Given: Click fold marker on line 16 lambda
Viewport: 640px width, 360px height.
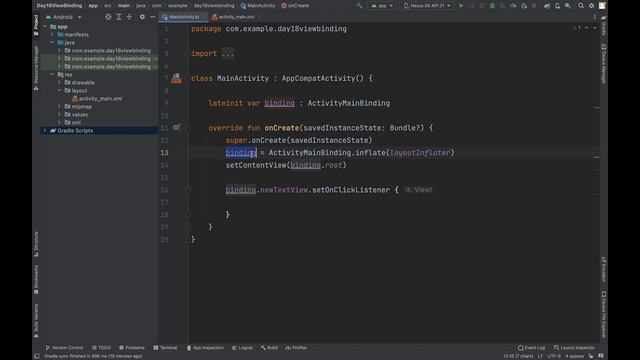Looking at the screenshot, I should tap(188, 189).
